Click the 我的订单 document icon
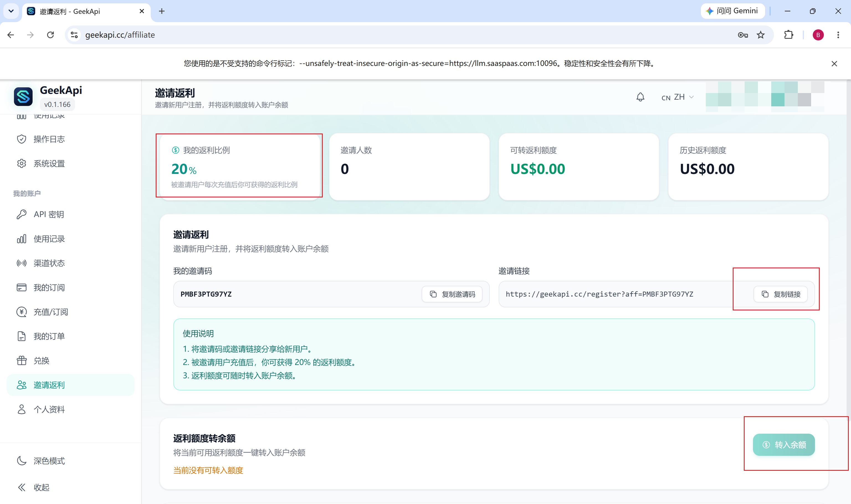This screenshot has width=851, height=504. [22, 336]
